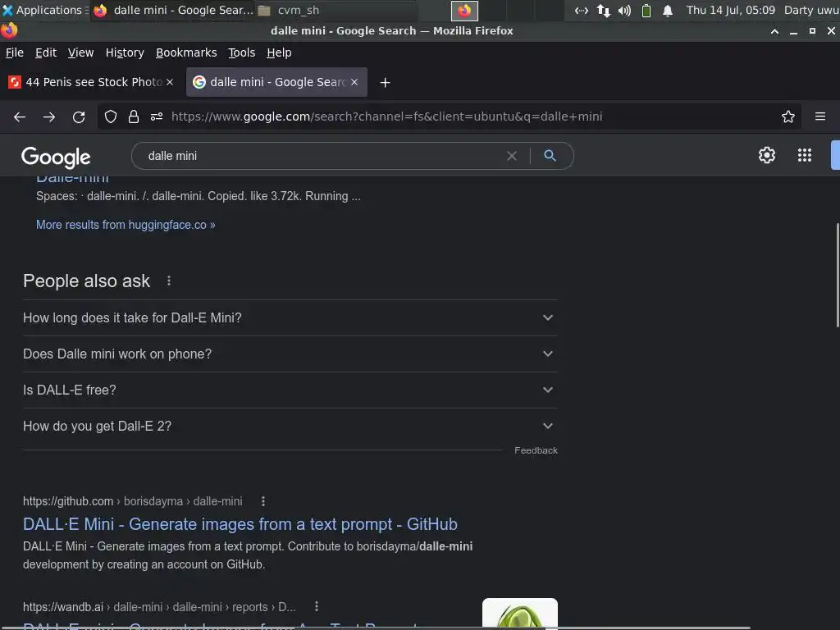The image size is (840, 630).
Task: Open the three-dot menu for the github.com result
Action: click(x=263, y=501)
